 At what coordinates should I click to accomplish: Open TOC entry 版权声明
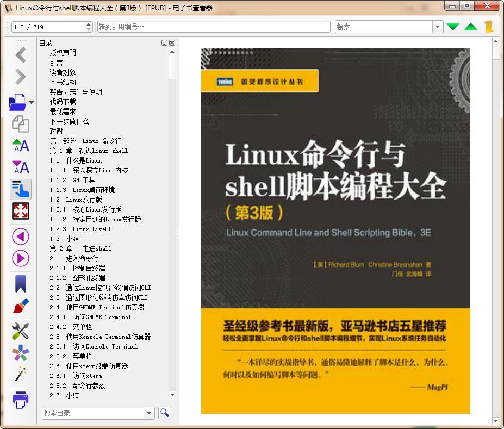(63, 53)
